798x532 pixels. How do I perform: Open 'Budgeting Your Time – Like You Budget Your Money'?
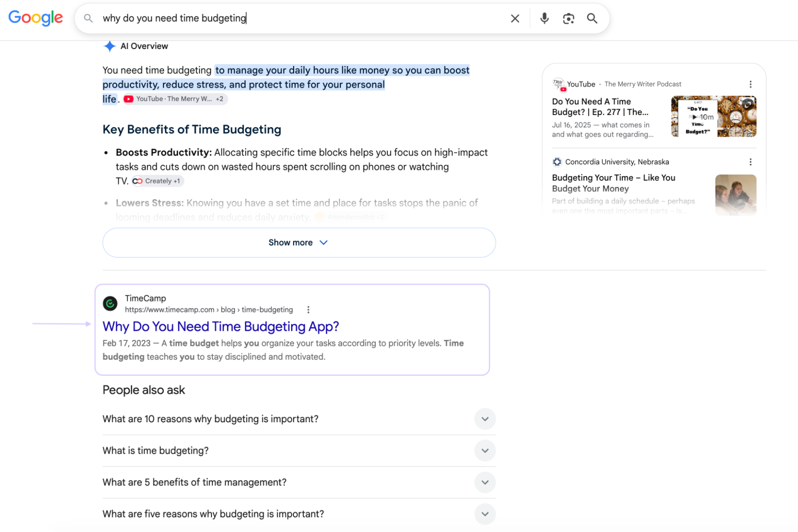(614, 183)
